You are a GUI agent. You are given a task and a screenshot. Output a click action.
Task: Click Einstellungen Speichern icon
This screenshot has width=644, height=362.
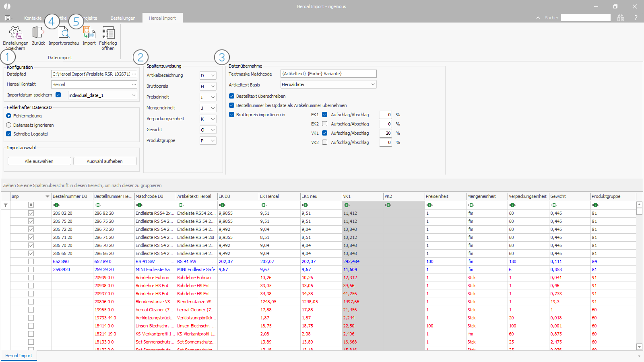[15, 33]
